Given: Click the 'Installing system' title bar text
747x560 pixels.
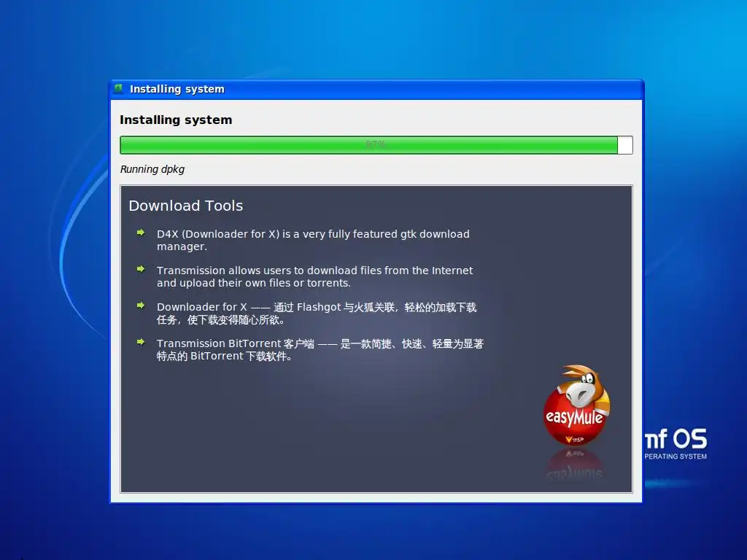Looking at the screenshot, I should coord(177,89).
